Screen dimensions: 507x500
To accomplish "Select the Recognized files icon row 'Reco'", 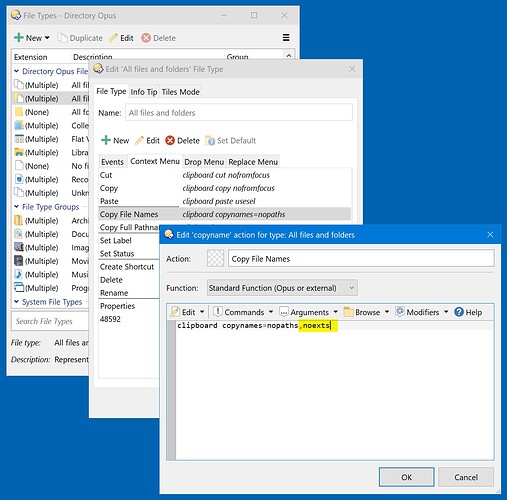I will point(51,179).
